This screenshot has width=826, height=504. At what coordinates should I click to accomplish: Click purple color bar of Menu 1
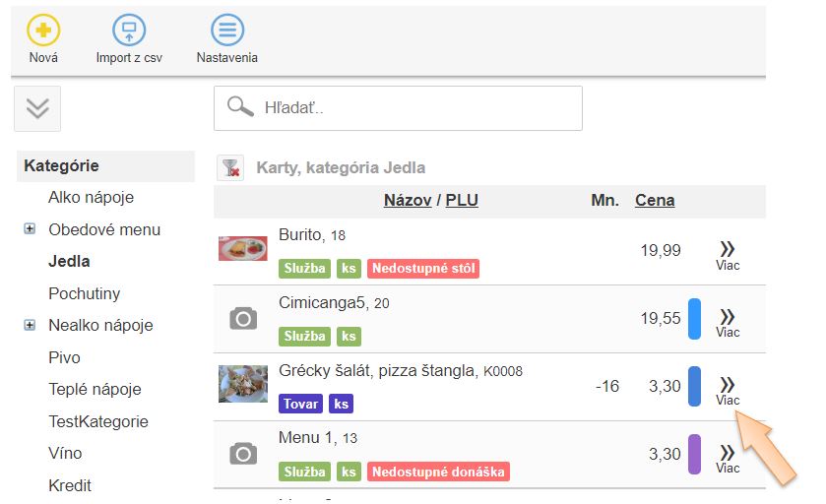(x=694, y=455)
